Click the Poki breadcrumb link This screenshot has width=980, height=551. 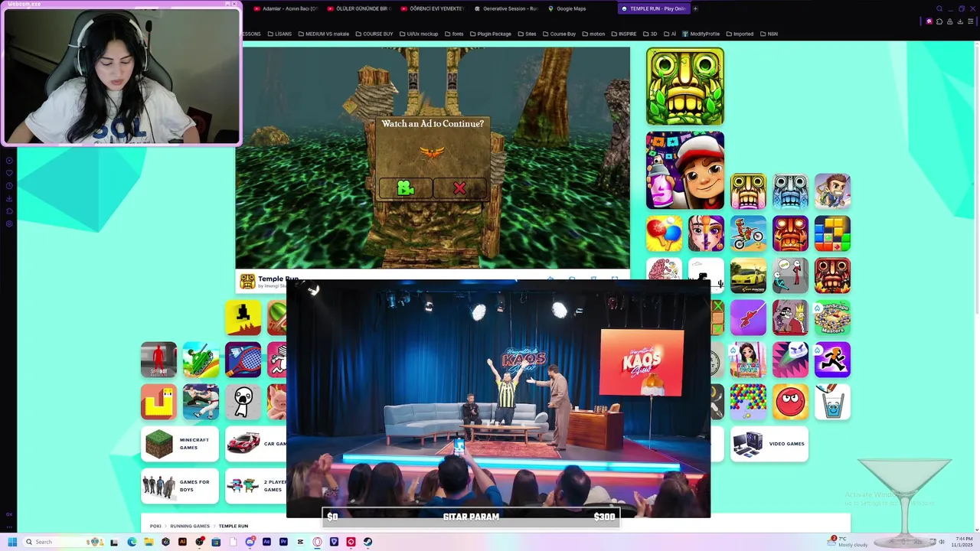(155, 526)
